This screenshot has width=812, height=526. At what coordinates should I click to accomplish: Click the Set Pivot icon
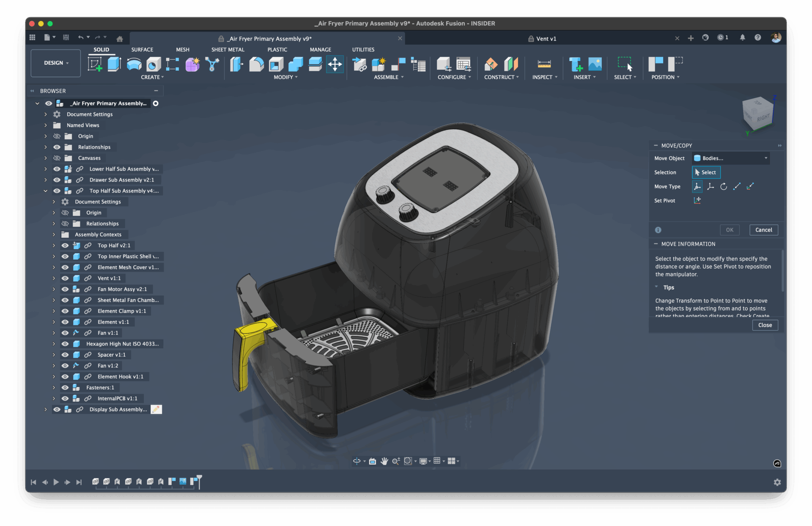[697, 201]
